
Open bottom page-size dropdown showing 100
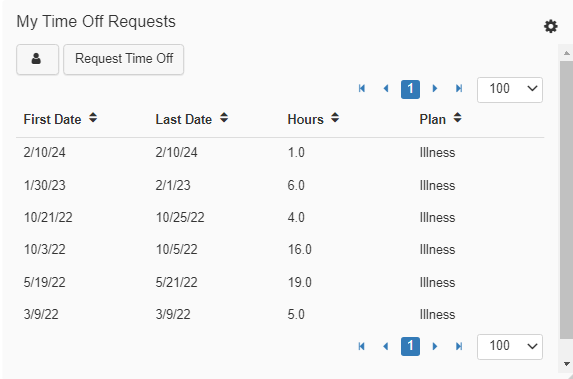[x=510, y=346]
